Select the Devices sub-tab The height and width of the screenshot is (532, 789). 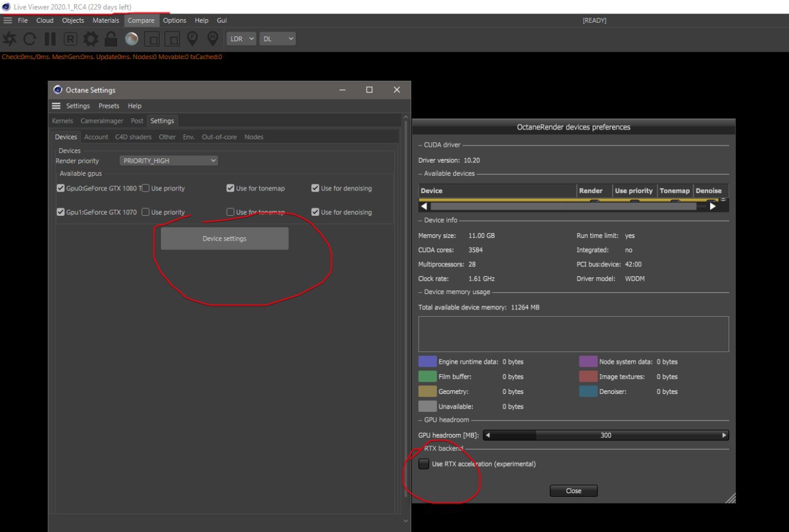[66, 137]
